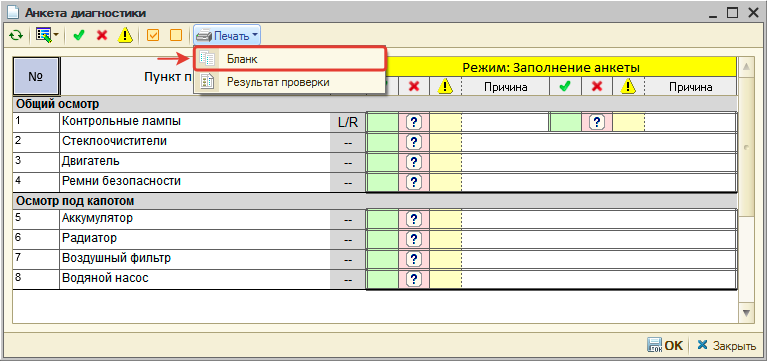Select the Результат проверки menu item

click(290, 82)
